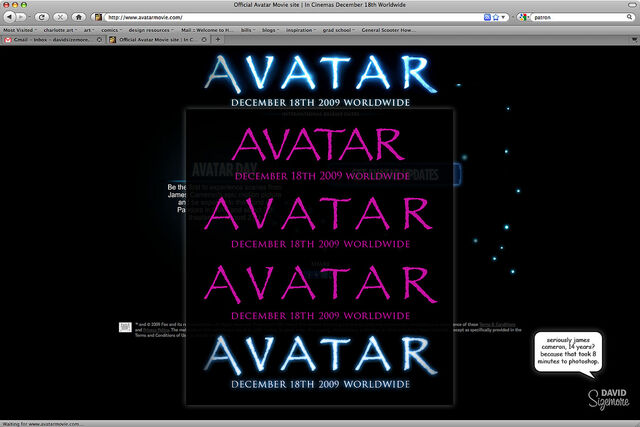Choose search engine via Google icon
The height and width of the screenshot is (427, 640).
(523, 17)
